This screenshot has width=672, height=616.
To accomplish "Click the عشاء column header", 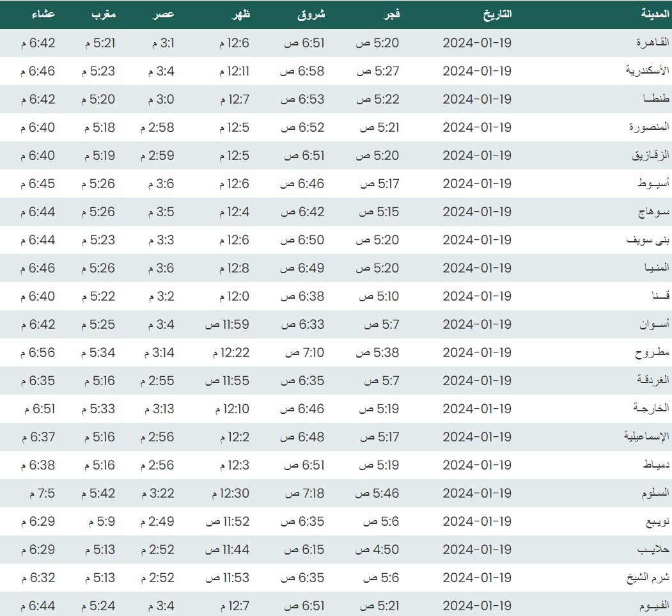I will 43,13.
